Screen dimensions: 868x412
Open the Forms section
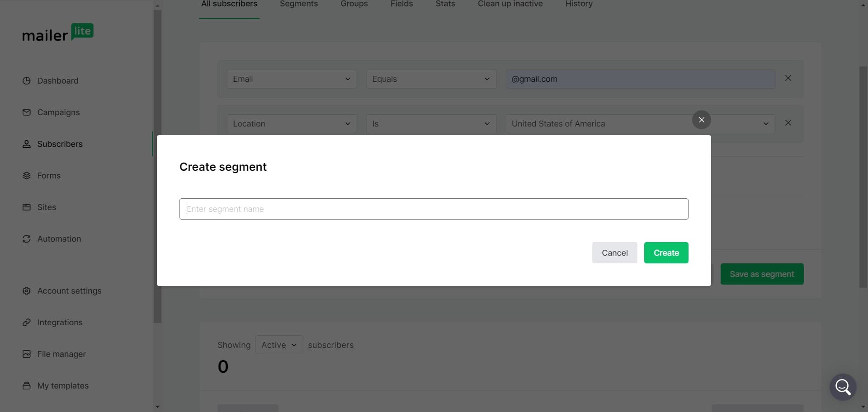tap(48, 175)
